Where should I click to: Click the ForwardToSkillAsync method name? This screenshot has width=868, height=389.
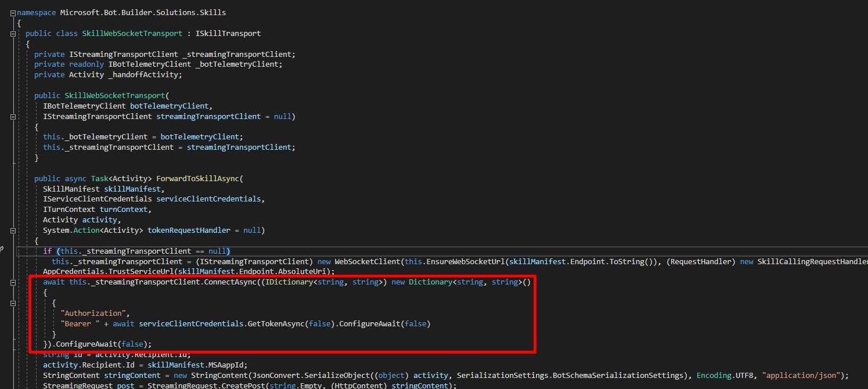[x=197, y=179]
